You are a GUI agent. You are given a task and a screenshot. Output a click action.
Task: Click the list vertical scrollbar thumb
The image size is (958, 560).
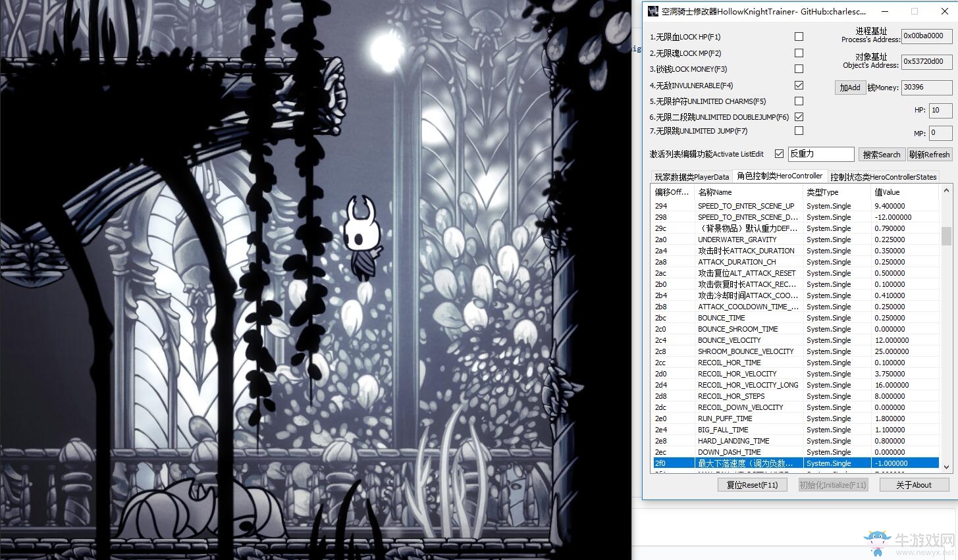click(x=946, y=236)
